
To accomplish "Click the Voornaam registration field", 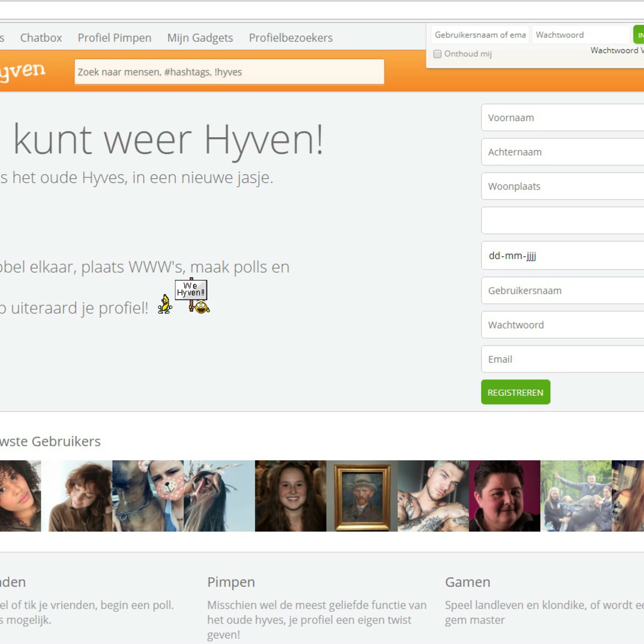I will coord(563,118).
